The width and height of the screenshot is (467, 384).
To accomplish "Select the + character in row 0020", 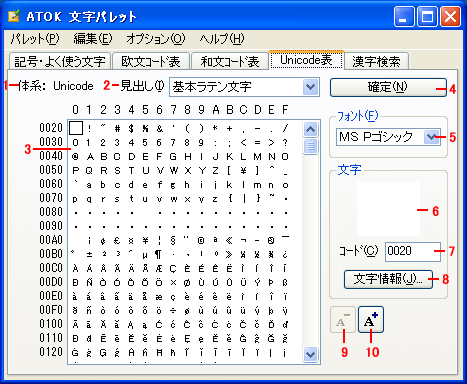I will coord(229,128).
